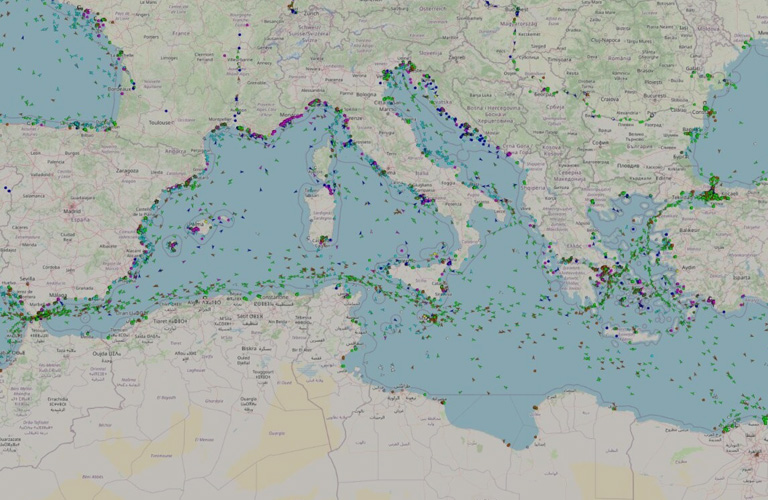Select the Cluj-Napoca label

point(605,40)
